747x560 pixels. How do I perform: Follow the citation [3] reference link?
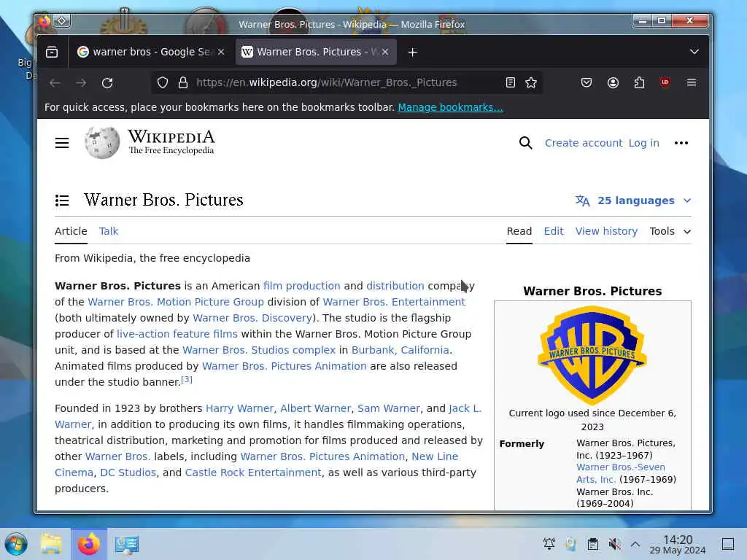click(x=187, y=379)
